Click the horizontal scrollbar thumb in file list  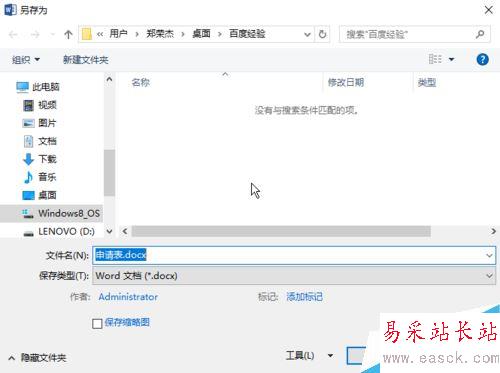pyautogui.click(x=281, y=231)
